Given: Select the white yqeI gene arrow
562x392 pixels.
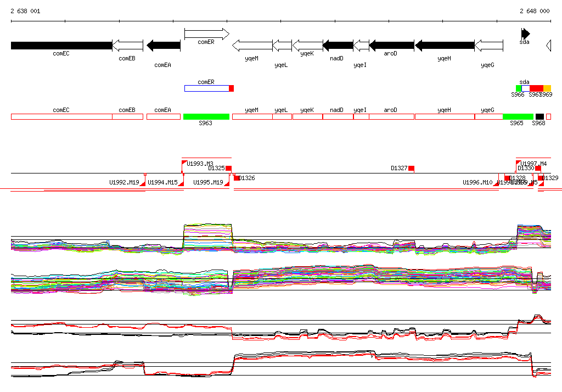Looking at the screenshot, I should click(x=361, y=46).
